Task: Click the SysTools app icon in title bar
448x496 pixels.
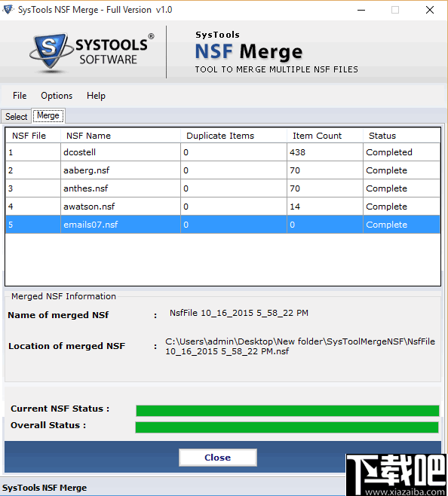Action: click(8, 10)
